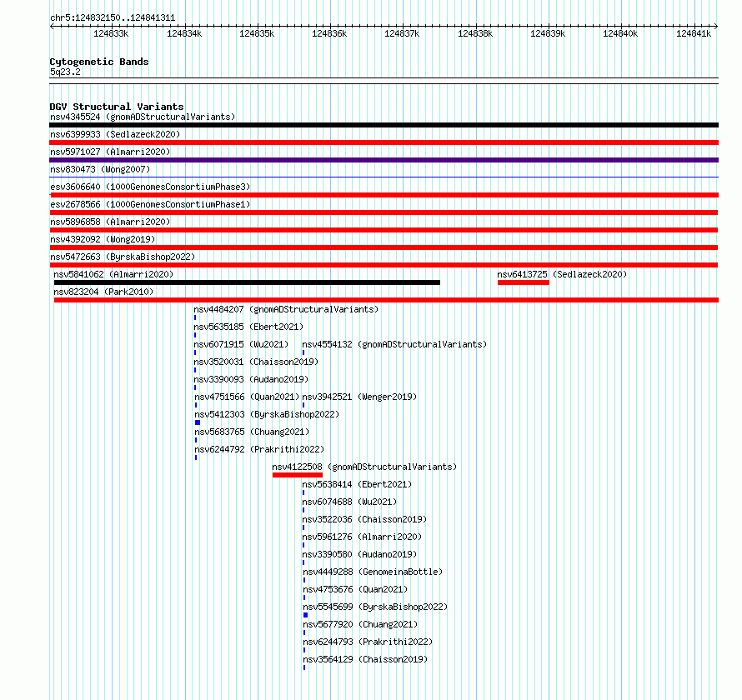Image resolution: width=742 pixels, height=700 pixels.
Task: Open nsv4554132 gnomAD label
Action: click(x=394, y=344)
